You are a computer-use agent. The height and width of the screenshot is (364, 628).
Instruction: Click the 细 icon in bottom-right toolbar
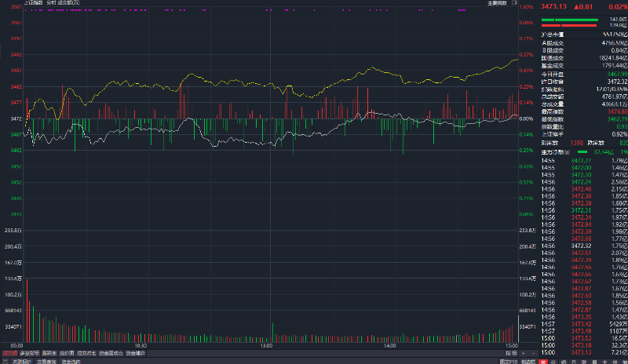(563, 361)
